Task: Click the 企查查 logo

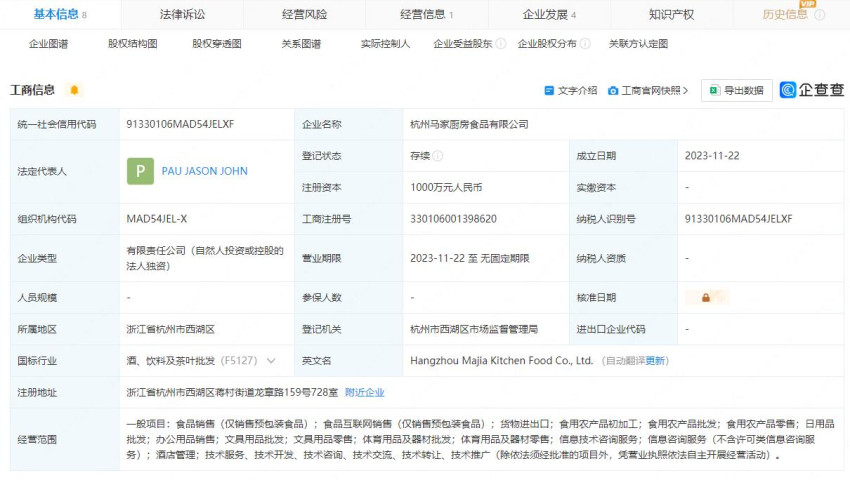Action: pyautogui.click(x=812, y=90)
